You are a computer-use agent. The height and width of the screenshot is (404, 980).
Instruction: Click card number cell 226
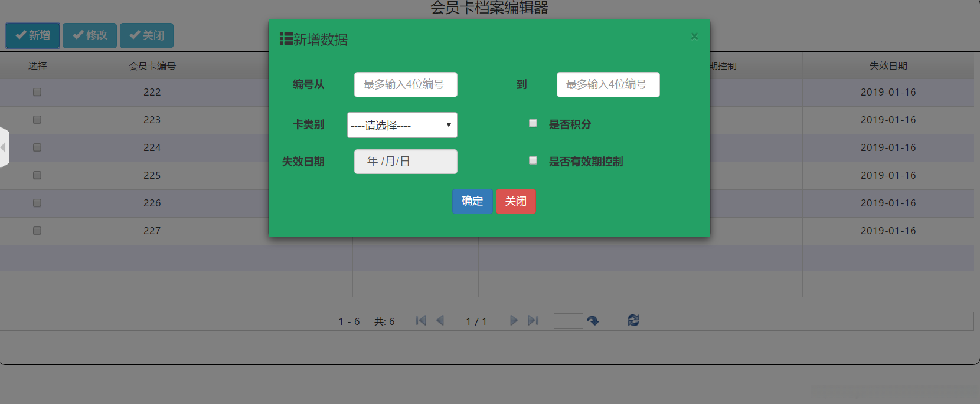click(x=152, y=203)
